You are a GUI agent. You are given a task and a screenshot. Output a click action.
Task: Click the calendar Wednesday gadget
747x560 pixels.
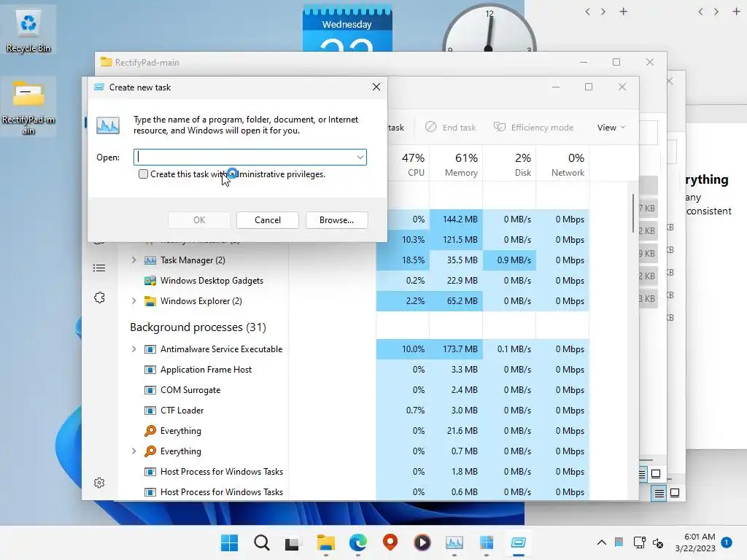click(x=347, y=28)
